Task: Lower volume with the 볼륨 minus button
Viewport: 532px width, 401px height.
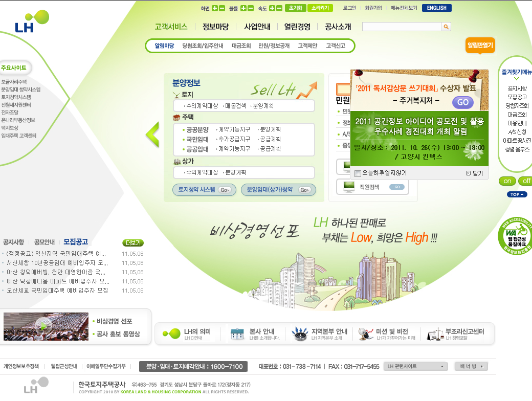Action: click(x=250, y=8)
